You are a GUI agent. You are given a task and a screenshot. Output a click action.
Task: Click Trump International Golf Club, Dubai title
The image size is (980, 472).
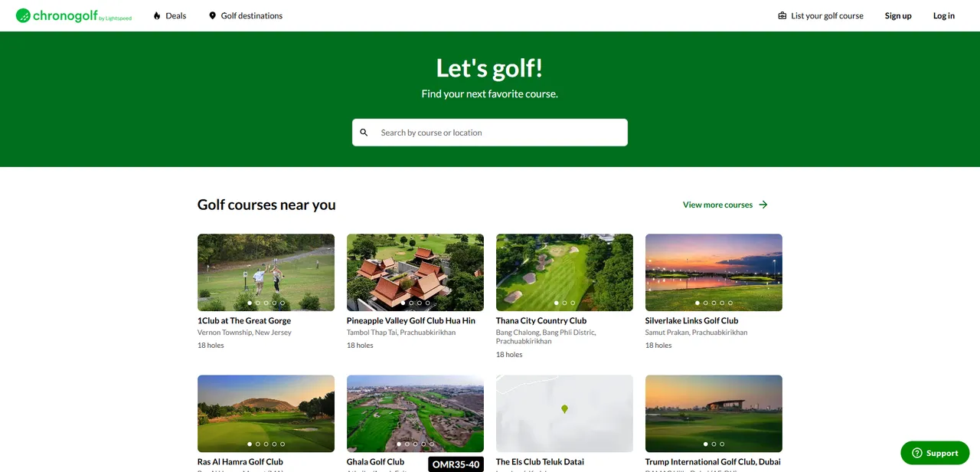(x=713, y=462)
